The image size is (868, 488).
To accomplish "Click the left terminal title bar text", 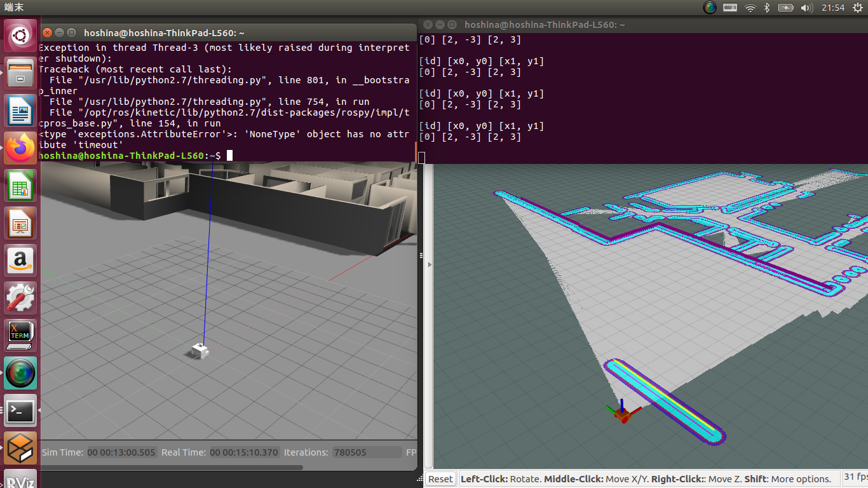I will (164, 33).
